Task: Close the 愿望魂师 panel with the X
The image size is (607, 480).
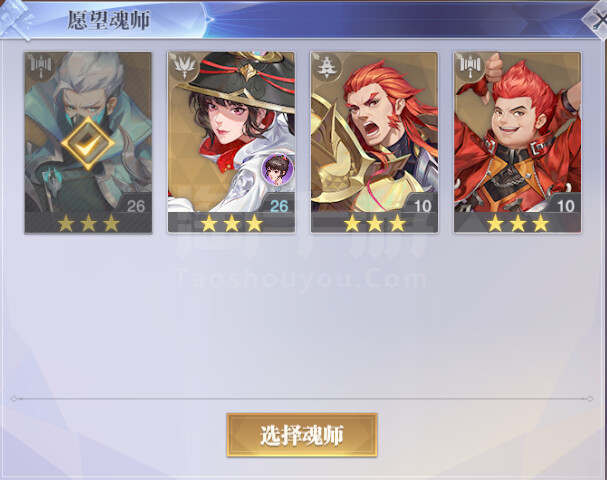Action: click(x=596, y=20)
